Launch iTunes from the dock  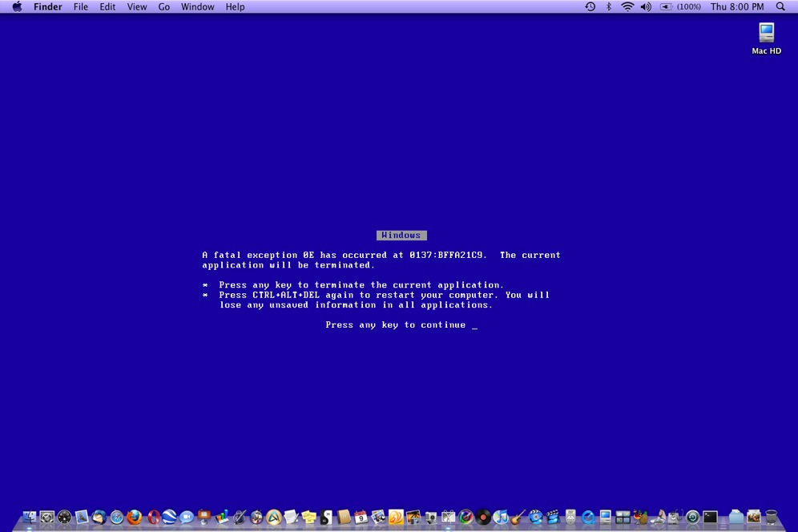click(501, 518)
